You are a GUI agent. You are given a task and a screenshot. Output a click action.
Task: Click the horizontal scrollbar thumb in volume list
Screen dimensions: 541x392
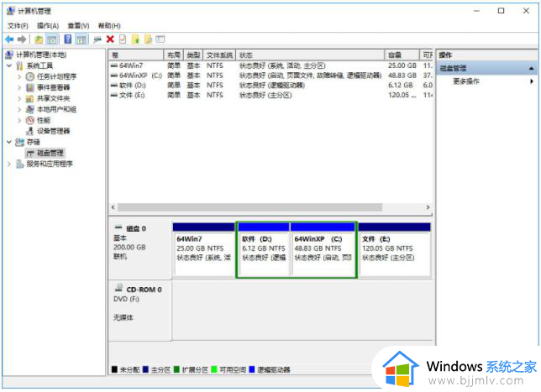pos(249,207)
